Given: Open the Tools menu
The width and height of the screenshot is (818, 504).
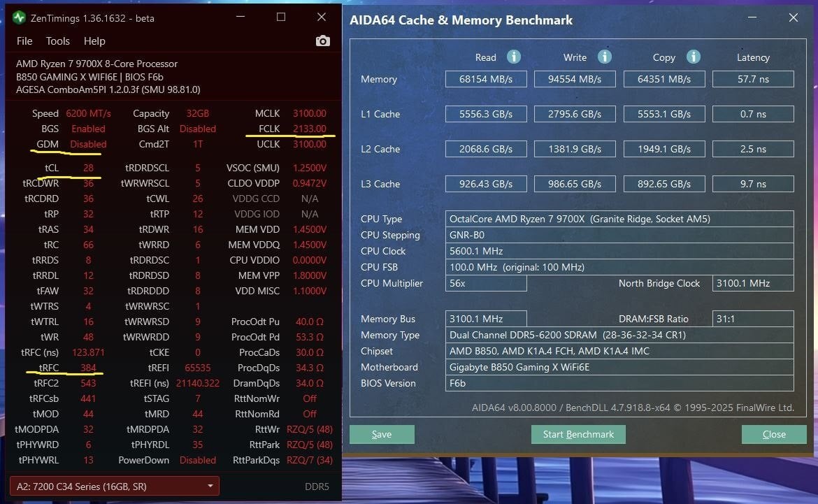Looking at the screenshot, I should click(57, 41).
